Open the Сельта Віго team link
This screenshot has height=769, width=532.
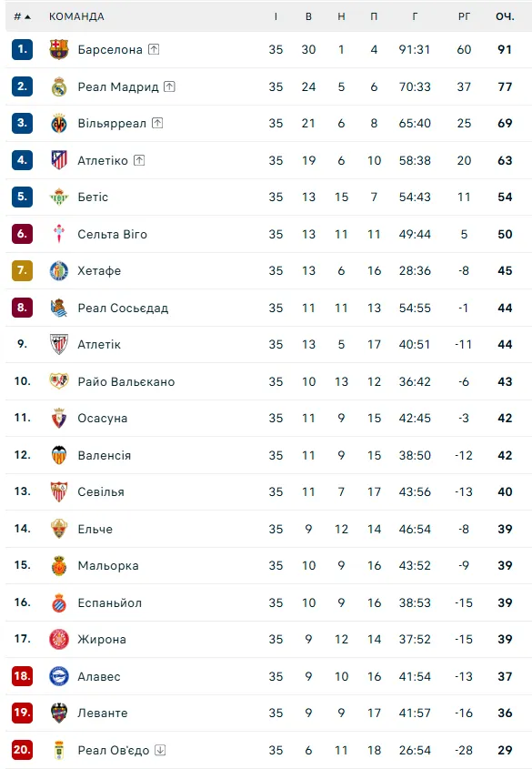coord(112,235)
